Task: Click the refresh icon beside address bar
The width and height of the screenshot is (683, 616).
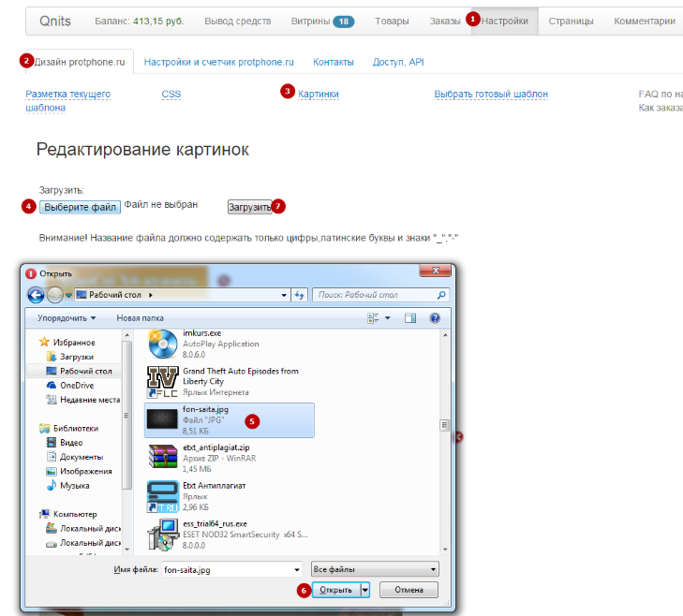Action: coord(300,295)
